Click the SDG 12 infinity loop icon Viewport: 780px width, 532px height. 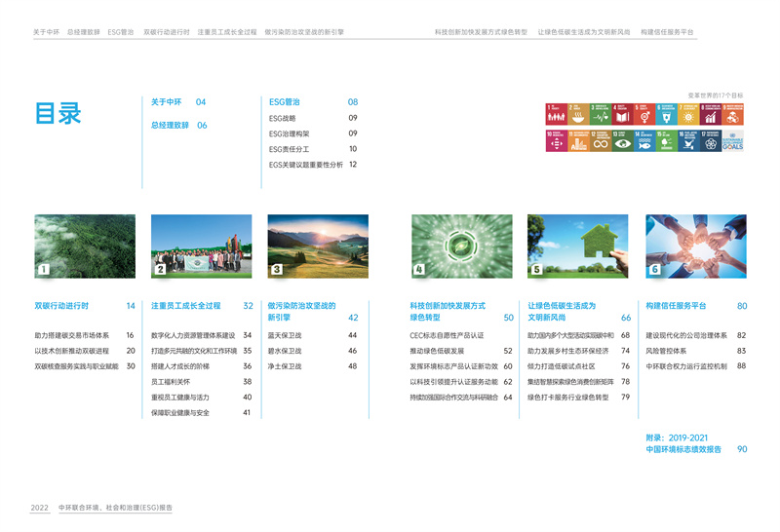(601, 140)
